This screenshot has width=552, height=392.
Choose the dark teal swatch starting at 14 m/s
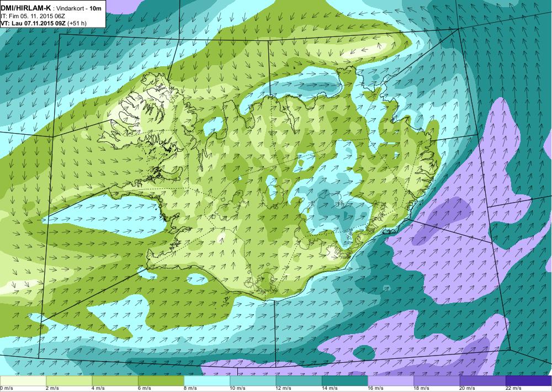pyautogui.click(x=344, y=380)
